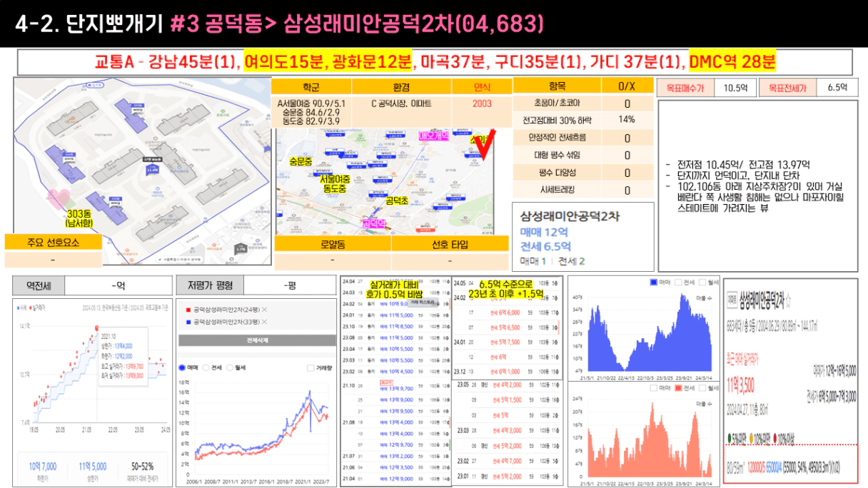Select the 매매 12억 3,500 transaction row
The image size is (868, 488).
coord(397,467)
